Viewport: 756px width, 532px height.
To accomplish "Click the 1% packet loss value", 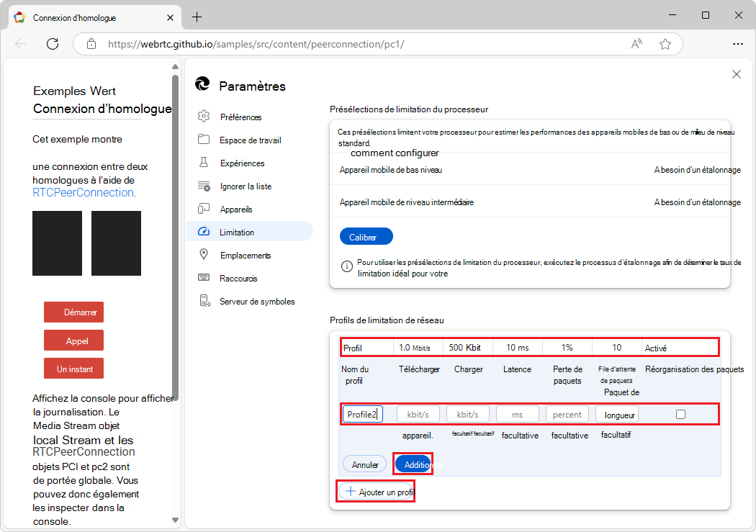I will [567, 348].
